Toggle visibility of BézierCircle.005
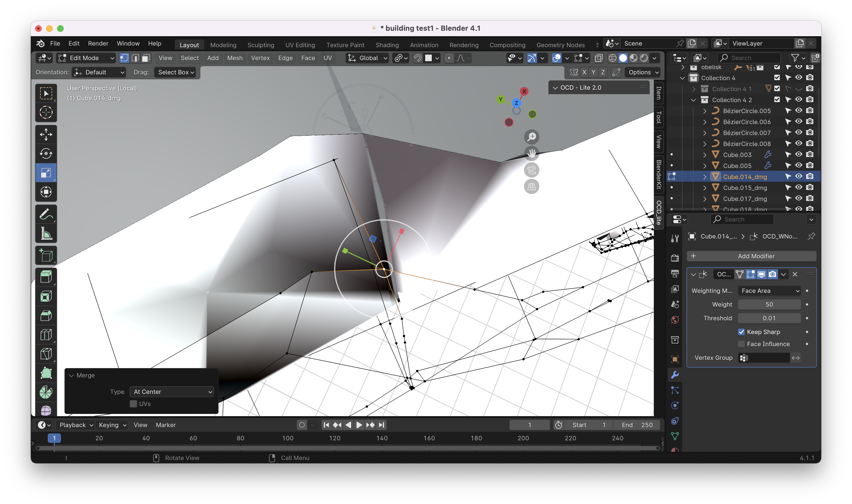852x504 pixels. (x=799, y=110)
